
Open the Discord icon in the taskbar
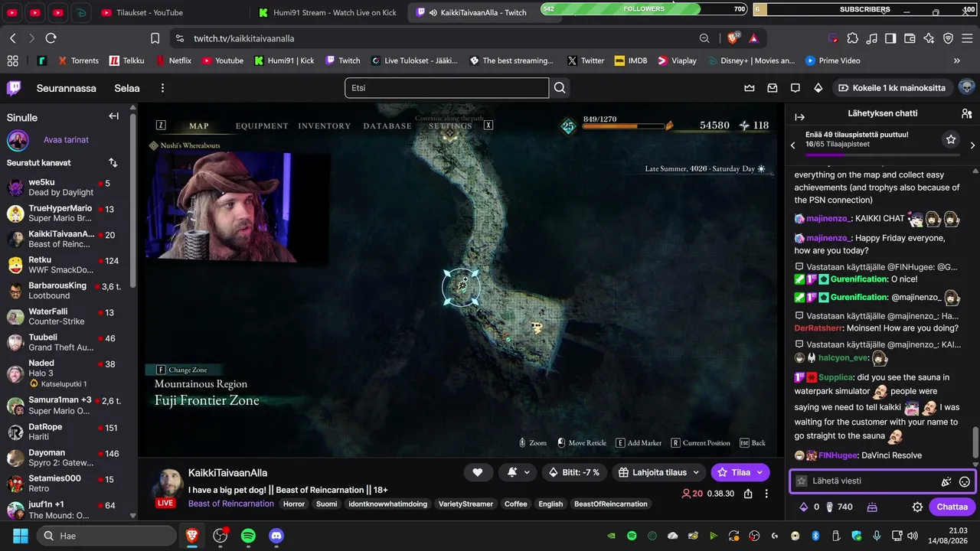(x=276, y=536)
